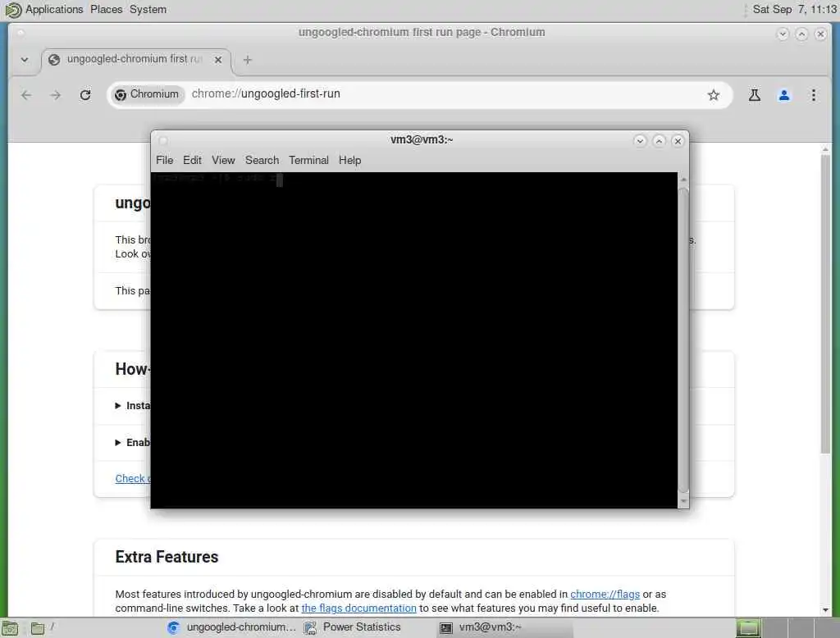Screen dimensions: 840x638
Task: Select the ungoogled-chromium first run tab
Action: (135, 60)
